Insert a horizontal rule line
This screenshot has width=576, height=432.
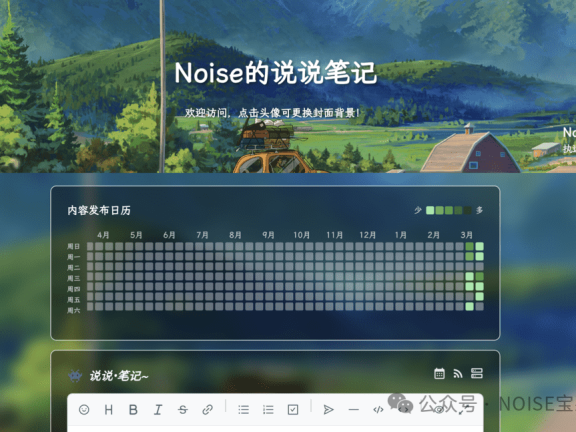[353, 409]
